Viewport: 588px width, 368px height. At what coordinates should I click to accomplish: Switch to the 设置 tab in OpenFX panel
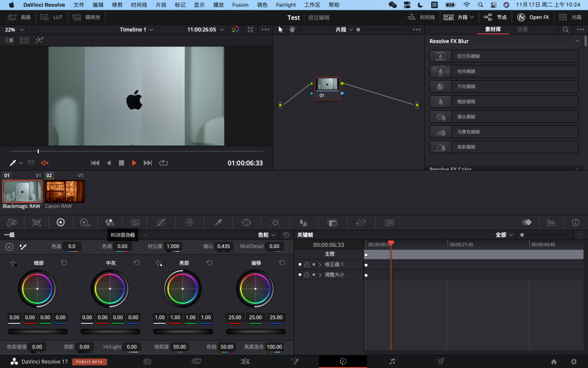point(522,29)
